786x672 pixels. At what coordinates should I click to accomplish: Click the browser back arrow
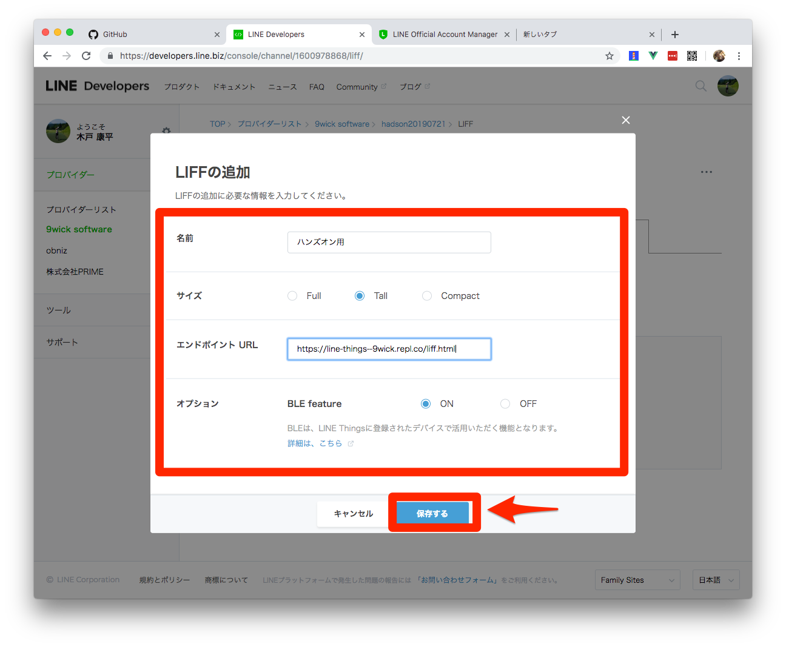pos(47,56)
